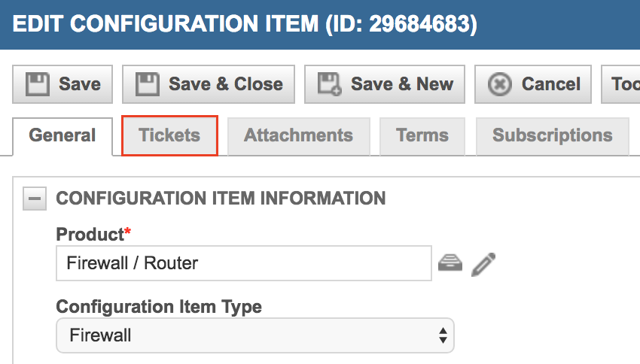Click the pencil edit icon beside Product
Viewport: 640px width, 364px height.
point(483,265)
